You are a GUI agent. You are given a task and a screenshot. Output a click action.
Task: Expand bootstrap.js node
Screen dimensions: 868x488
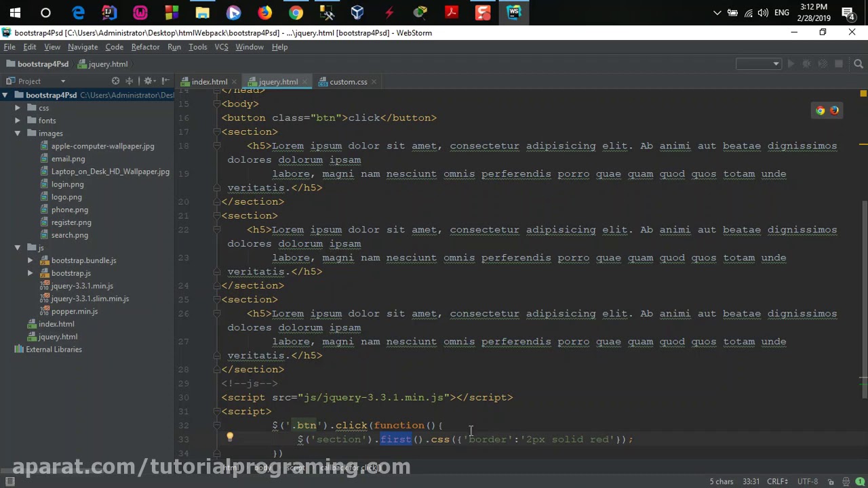tap(30, 273)
